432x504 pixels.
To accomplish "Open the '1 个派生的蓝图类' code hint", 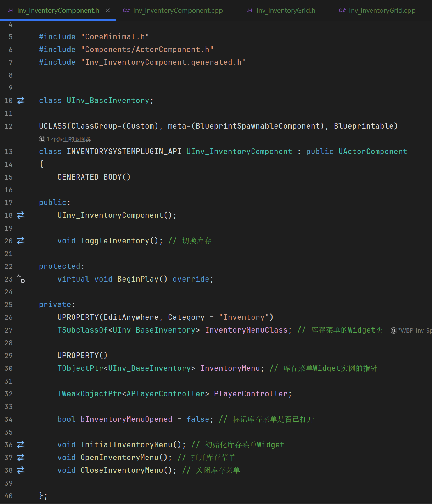I will tap(69, 139).
